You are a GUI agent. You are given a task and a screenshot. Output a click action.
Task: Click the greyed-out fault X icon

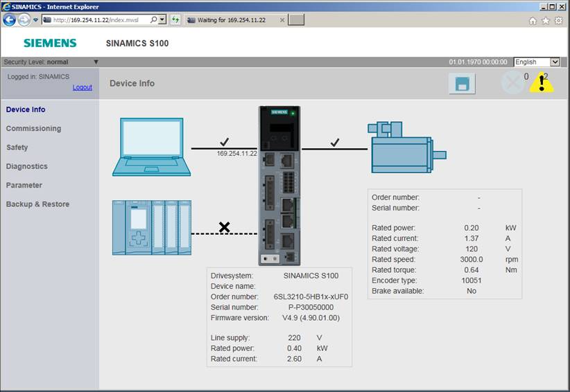point(512,82)
